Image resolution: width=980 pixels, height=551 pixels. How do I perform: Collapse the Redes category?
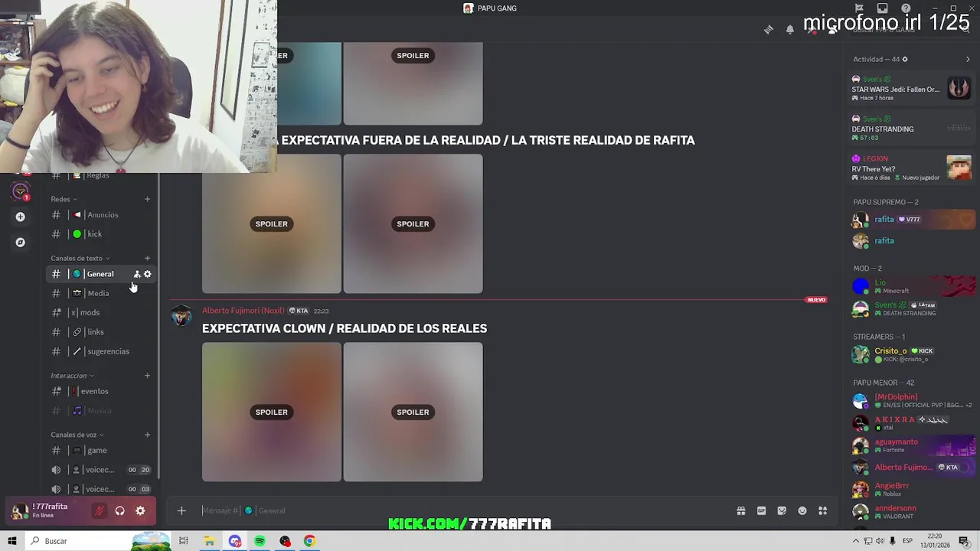64,199
